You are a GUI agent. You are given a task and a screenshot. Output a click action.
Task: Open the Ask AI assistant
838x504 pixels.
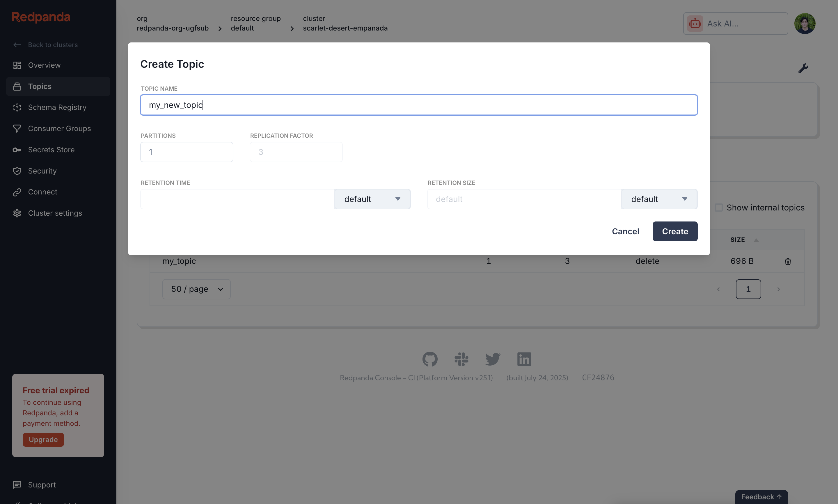[735, 24]
